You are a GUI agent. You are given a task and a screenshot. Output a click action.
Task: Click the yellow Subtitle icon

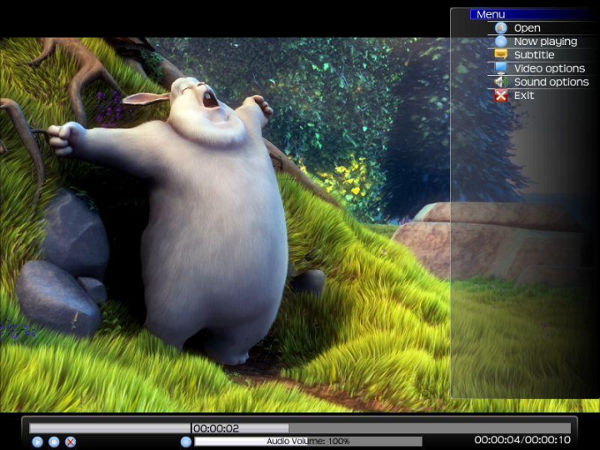501,55
